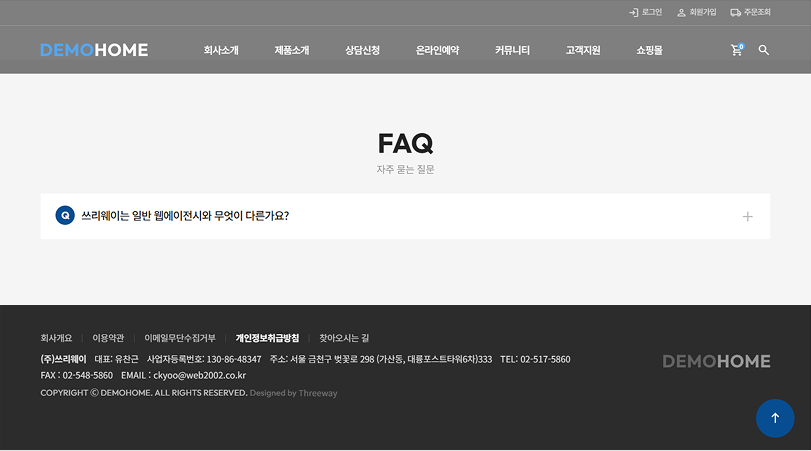Open the 상담신청 menu
The image size is (811, 451).
tap(363, 50)
